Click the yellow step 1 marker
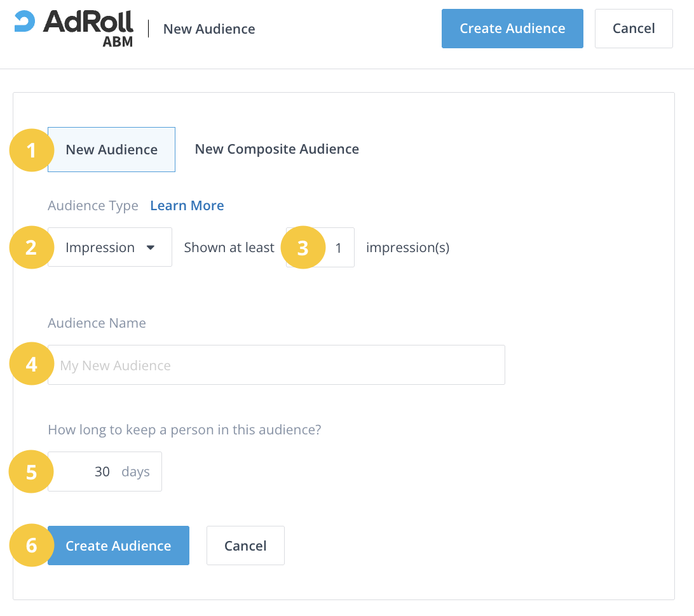 coord(31,151)
